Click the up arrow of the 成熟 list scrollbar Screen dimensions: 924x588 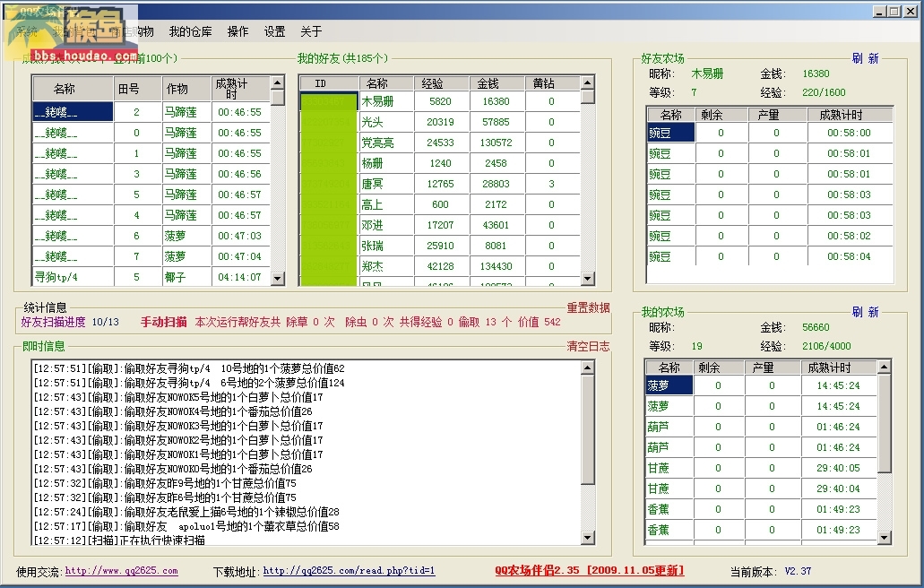click(x=278, y=82)
